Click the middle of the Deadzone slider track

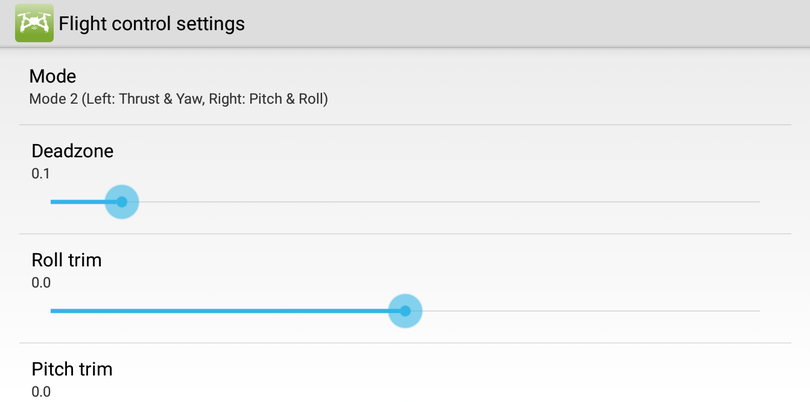(x=405, y=201)
